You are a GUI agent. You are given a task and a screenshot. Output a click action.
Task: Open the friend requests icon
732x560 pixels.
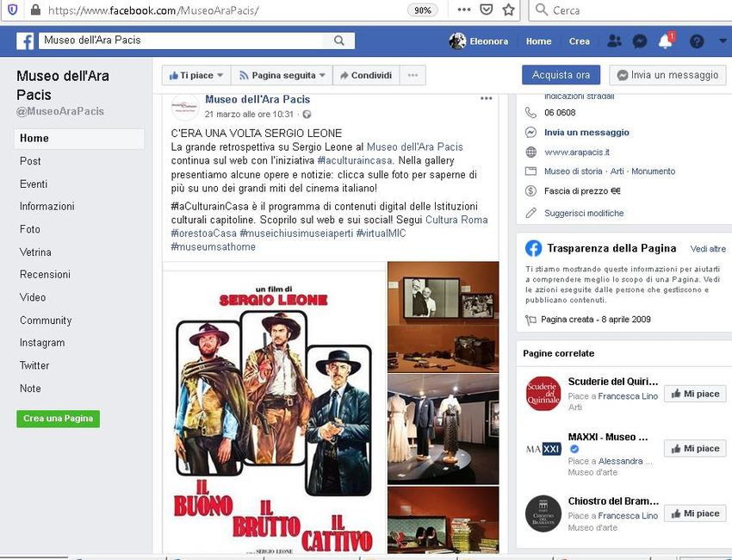click(613, 40)
